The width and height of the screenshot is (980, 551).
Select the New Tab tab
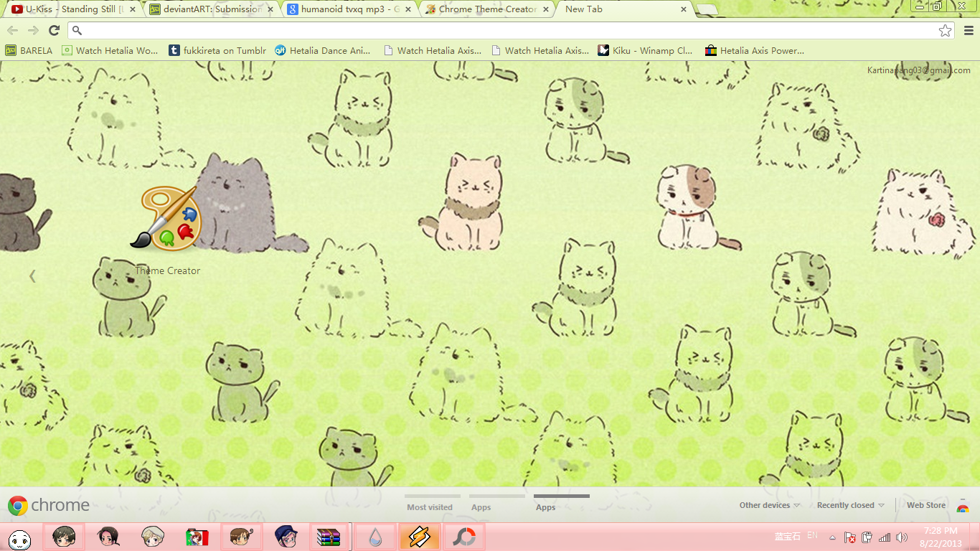click(x=623, y=9)
